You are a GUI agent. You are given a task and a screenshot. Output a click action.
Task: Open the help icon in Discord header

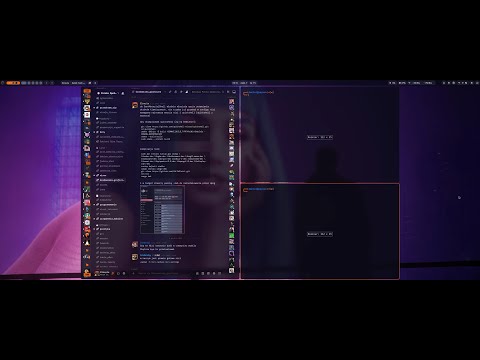[234, 92]
